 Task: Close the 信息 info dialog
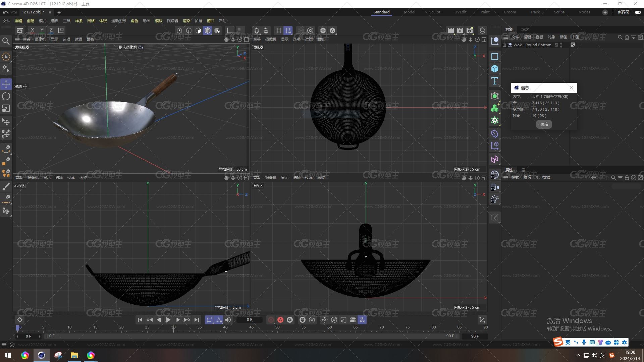point(572,87)
